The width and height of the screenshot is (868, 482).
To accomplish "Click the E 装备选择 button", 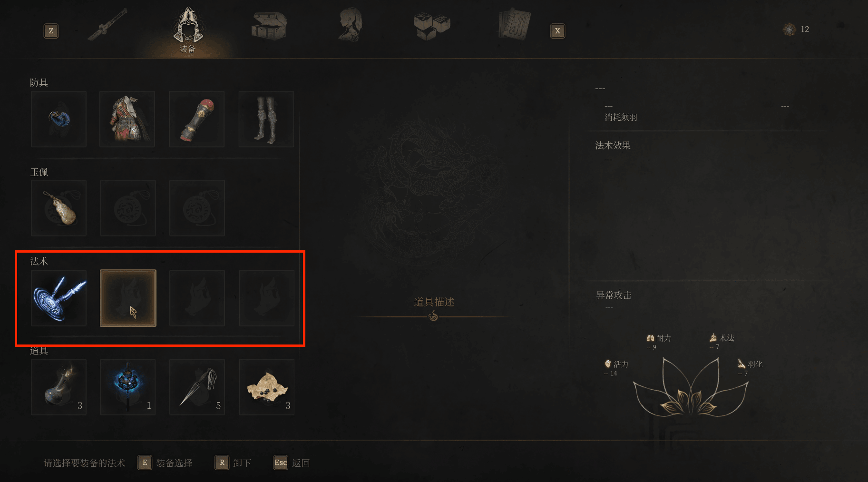I will [x=165, y=463].
